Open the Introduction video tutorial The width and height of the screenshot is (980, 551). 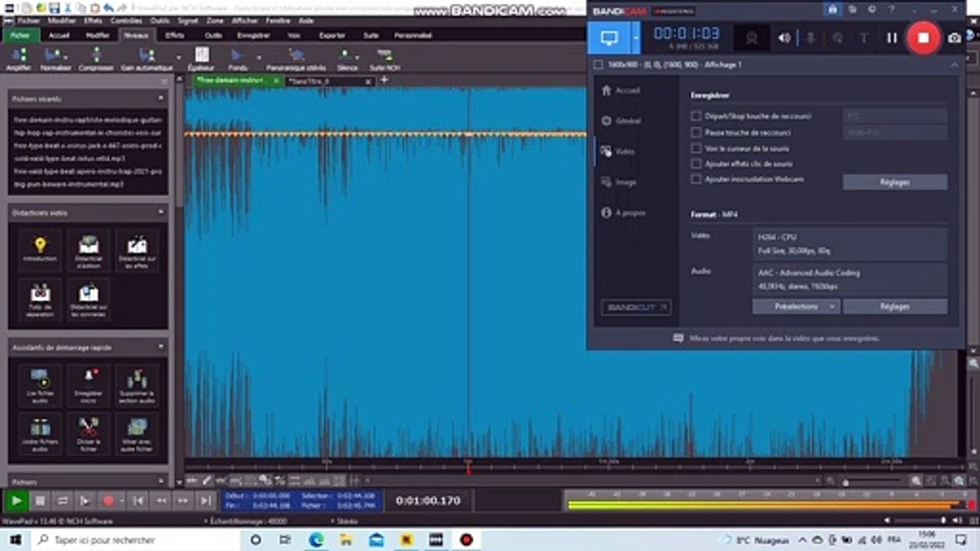click(40, 249)
